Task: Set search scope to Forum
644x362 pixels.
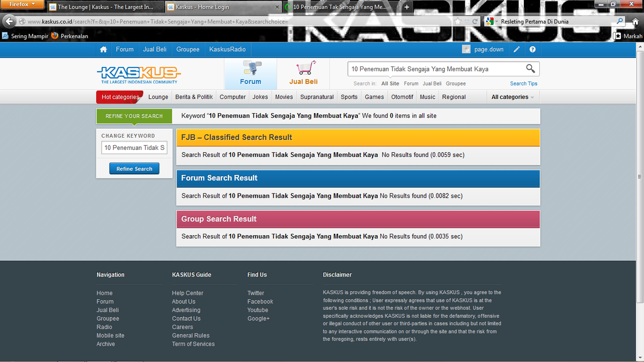Action: [411, 83]
